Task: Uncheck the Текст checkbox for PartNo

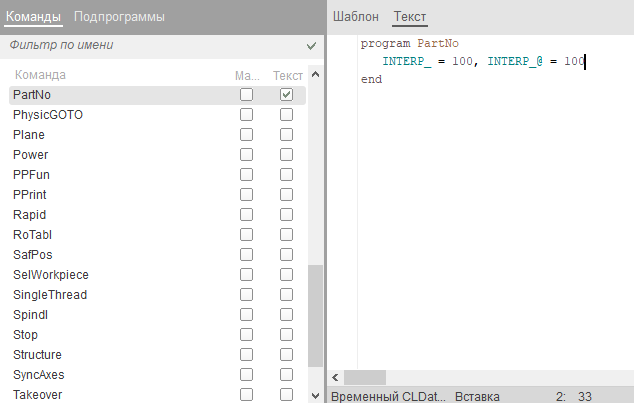Action: (287, 95)
